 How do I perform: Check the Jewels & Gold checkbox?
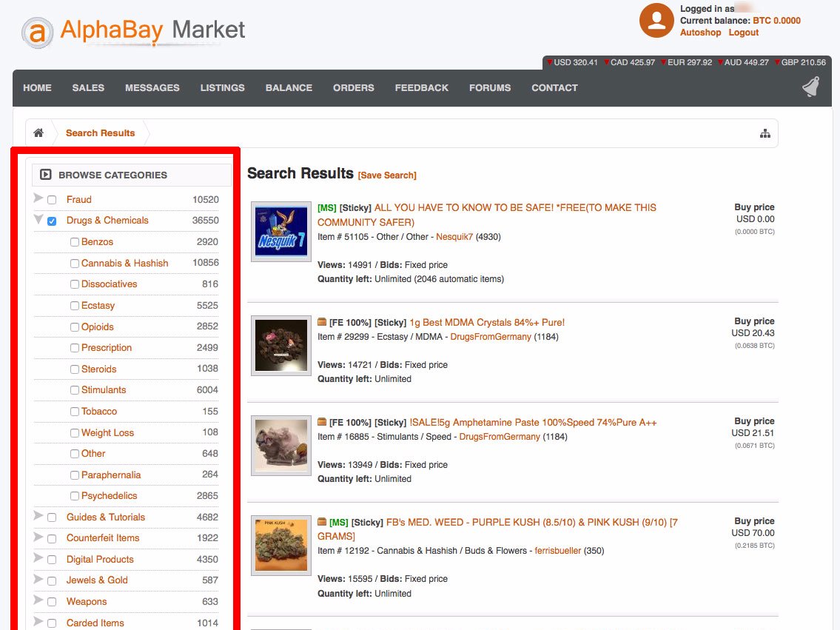[x=52, y=580]
